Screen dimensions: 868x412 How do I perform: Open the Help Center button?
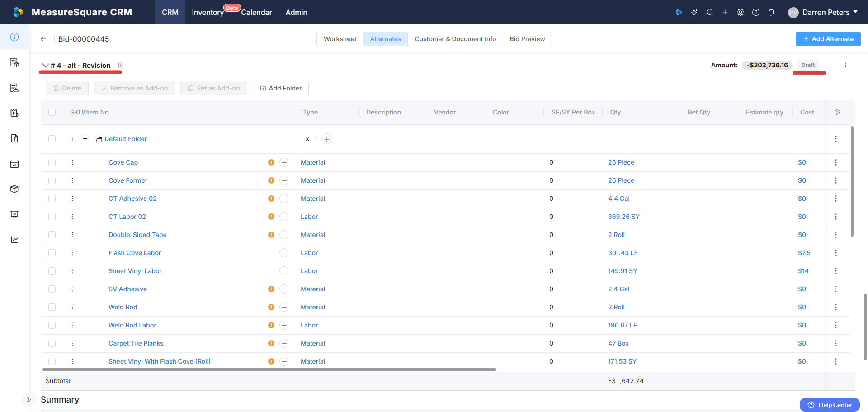[x=830, y=405]
